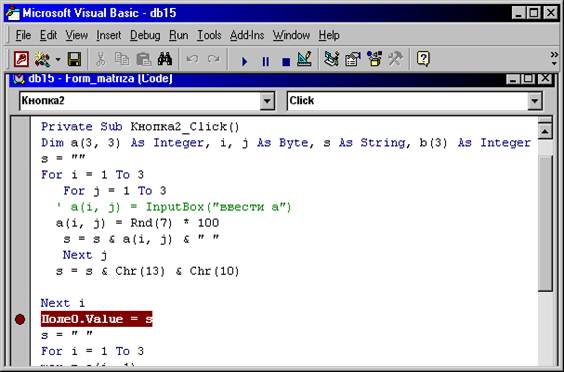564x372 pixels.
Task: Click the commented InputBox("ввести а") line
Action: pos(174,207)
